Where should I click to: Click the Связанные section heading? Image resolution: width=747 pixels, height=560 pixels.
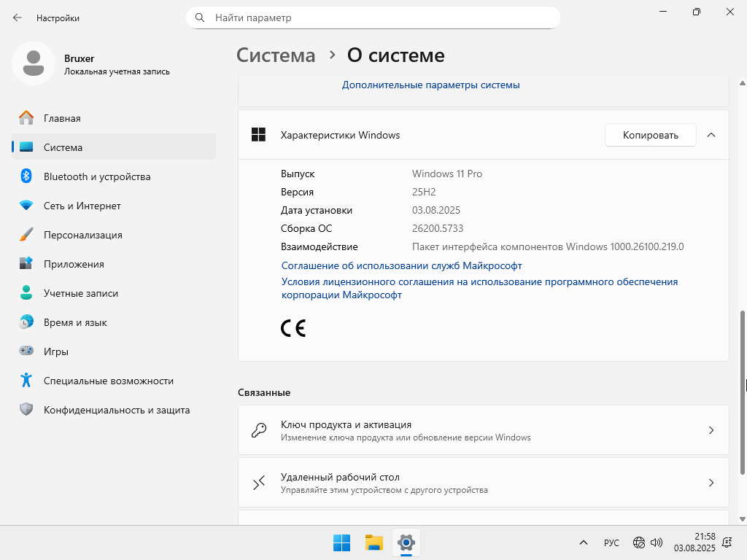click(x=264, y=392)
